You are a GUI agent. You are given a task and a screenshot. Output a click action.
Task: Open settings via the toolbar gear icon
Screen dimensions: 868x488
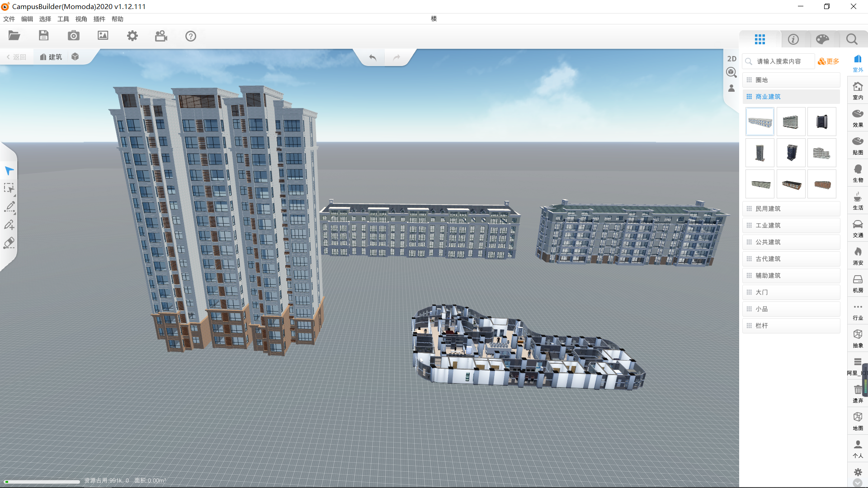[132, 36]
